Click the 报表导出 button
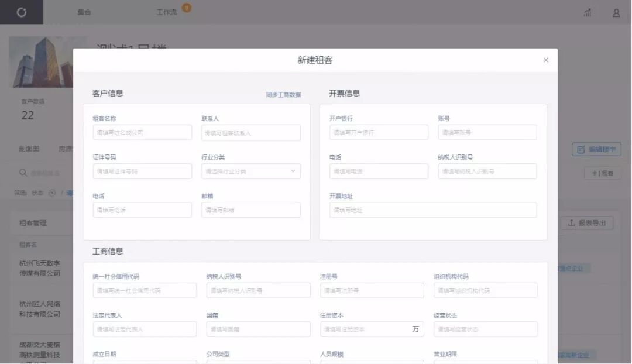Screen dimensions: 632x364 [x=587, y=223]
